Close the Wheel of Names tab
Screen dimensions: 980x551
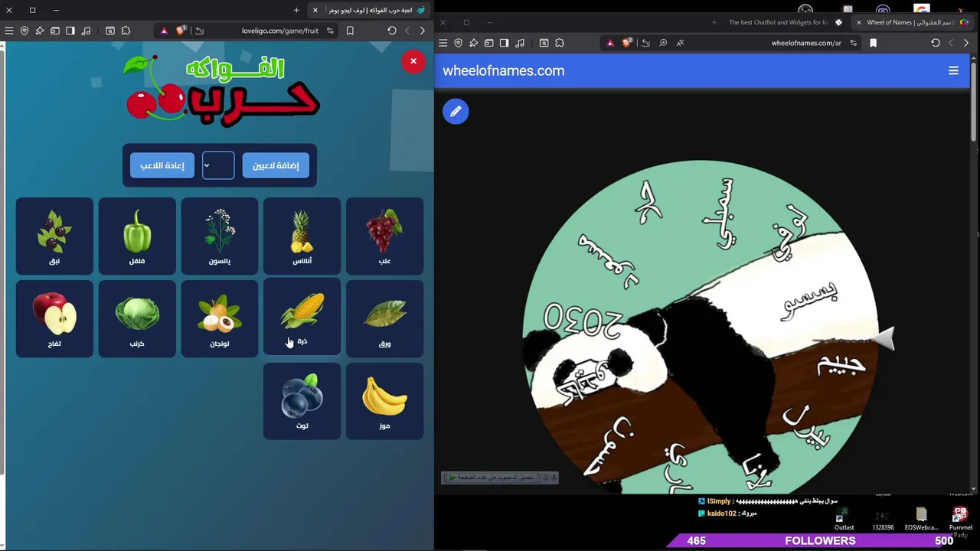(x=858, y=22)
